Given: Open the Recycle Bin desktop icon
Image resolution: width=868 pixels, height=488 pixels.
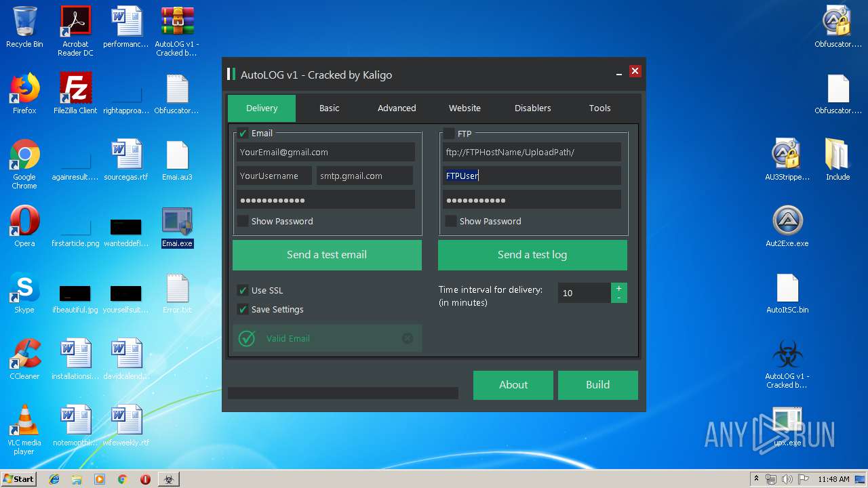Looking at the screenshot, I should click(24, 27).
